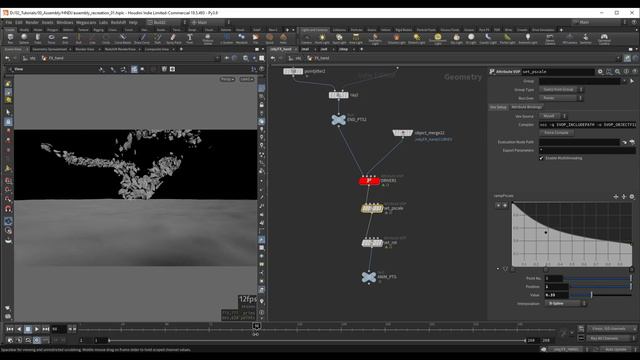Image resolution: width=640 pixels, height=360 pixels.
Task: Click the ramp settings gear icon
Action: (x=632, y=197)
